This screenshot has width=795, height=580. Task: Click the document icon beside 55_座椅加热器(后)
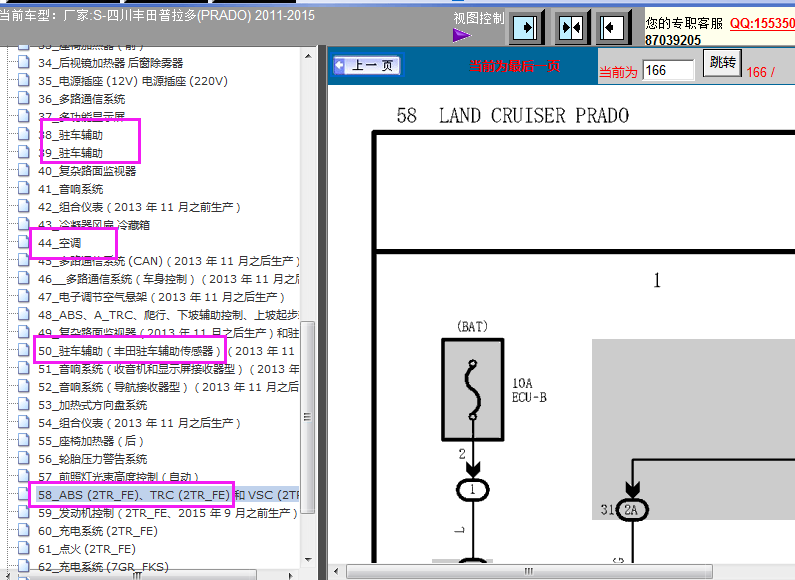pos(24,440)
